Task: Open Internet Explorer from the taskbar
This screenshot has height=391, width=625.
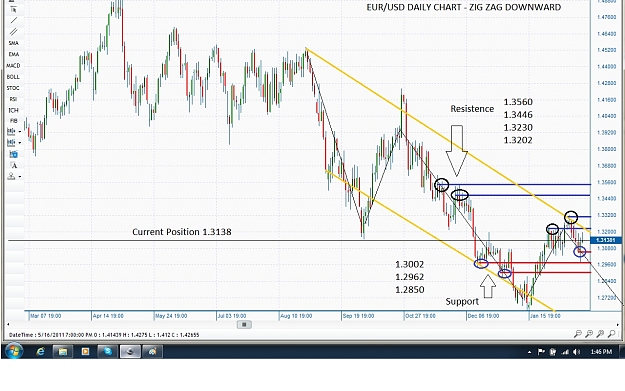Action: pos(40,352)
